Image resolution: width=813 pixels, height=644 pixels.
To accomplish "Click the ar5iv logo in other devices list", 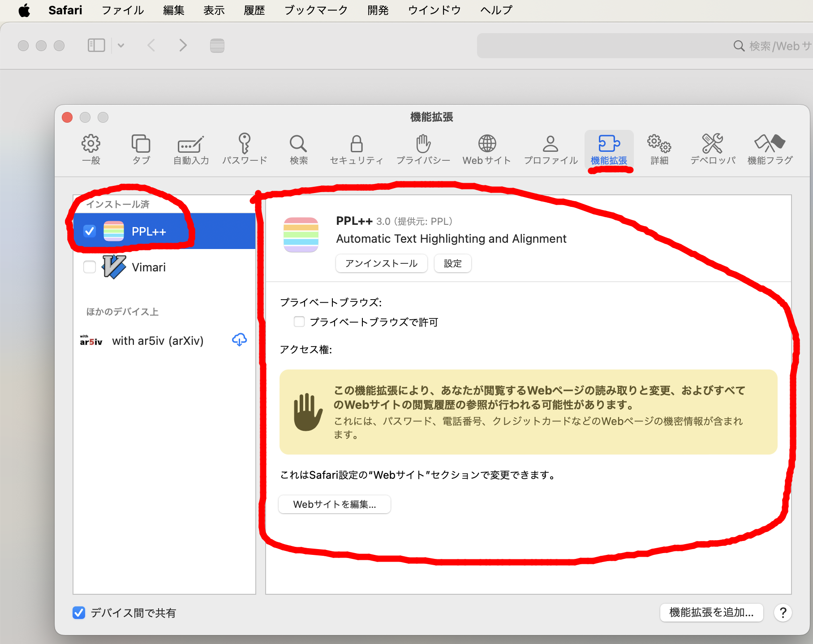I will coord(91,340).
